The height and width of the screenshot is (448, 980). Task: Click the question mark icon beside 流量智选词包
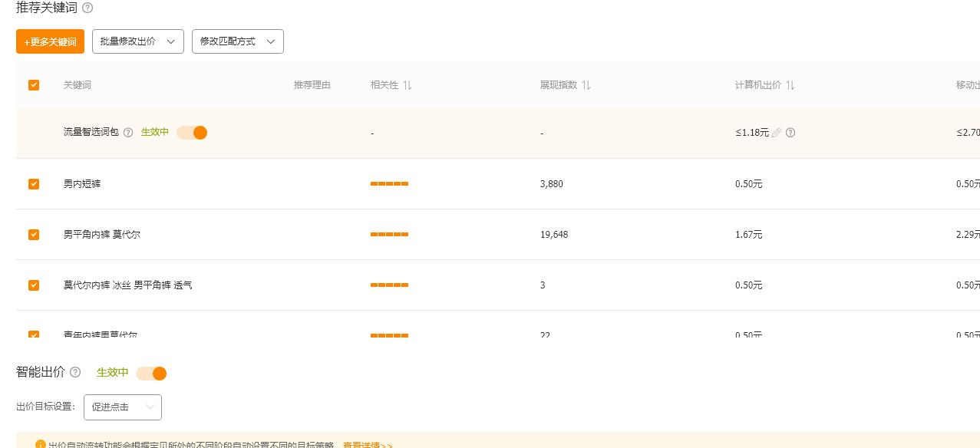coord(127,132)
